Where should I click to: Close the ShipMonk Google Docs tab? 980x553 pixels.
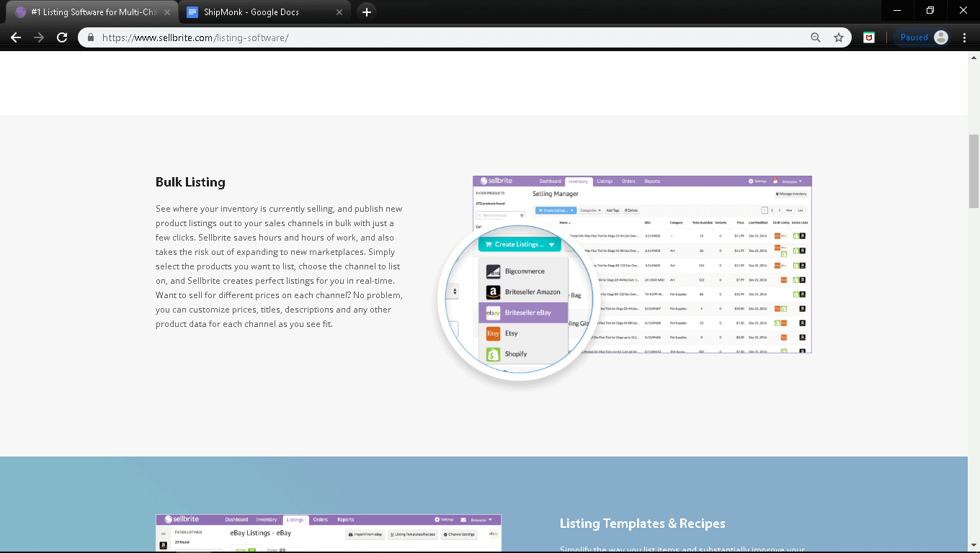tap(339, 12)
